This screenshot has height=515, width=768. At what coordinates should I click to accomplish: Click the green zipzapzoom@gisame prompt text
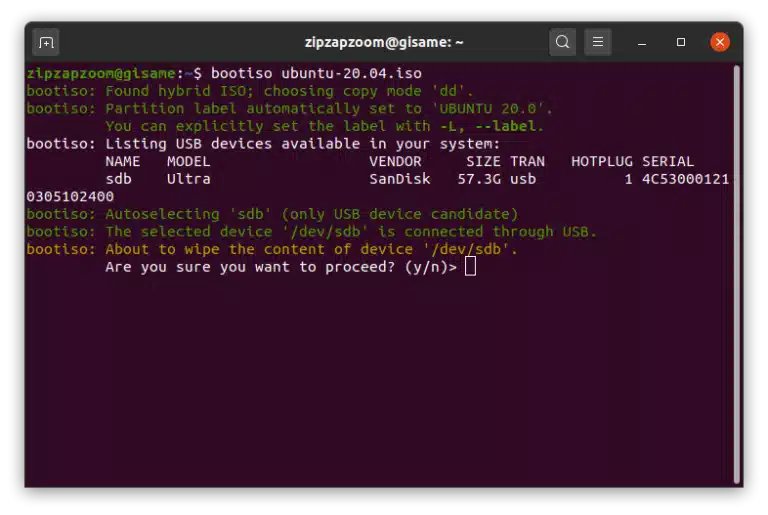point(101,74)
